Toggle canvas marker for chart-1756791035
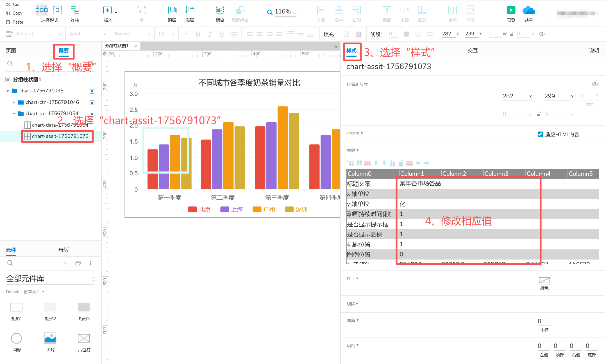Viewport: 606px width, 364px height. (92, 91)
